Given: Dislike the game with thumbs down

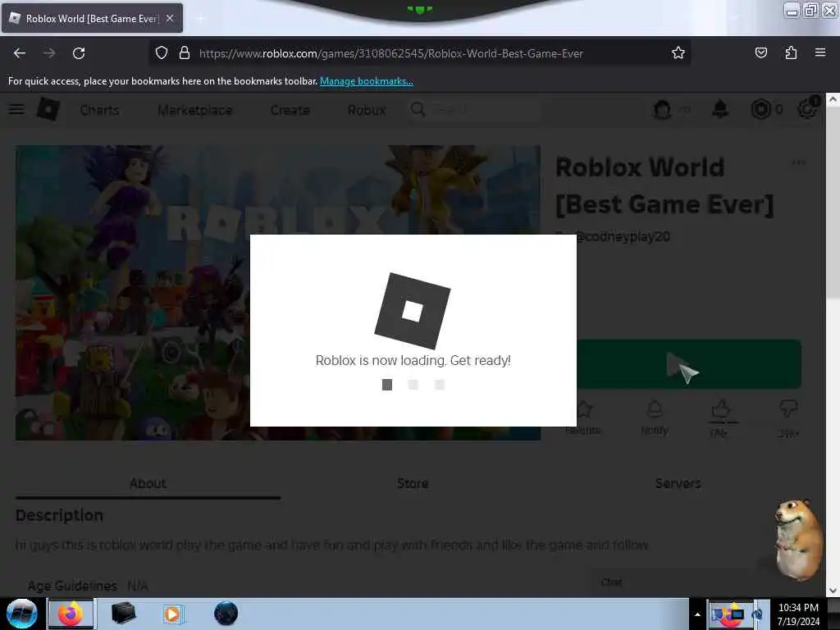Looking at the screenshot, I should pos(788,409).
